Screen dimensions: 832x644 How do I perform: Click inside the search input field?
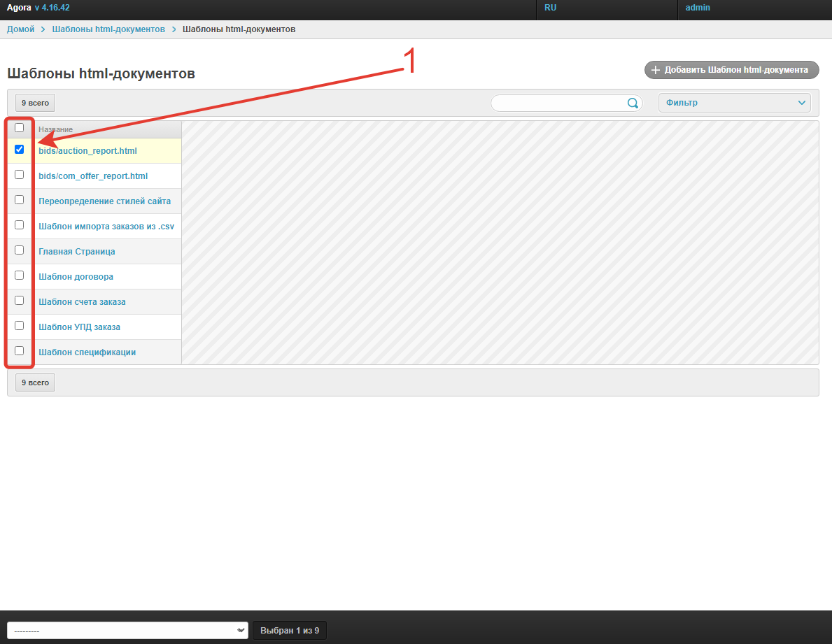[557, 103]
